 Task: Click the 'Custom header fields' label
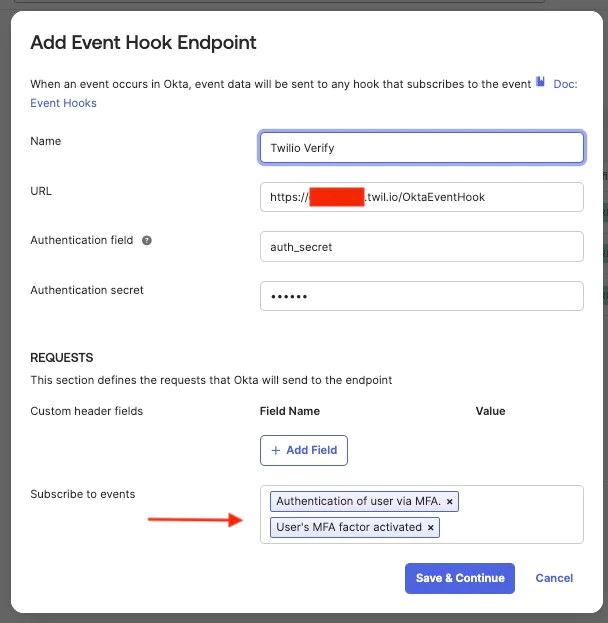point(87,411)
